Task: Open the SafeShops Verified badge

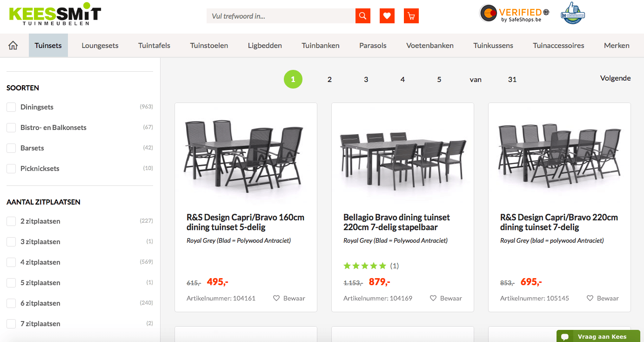Action: click(515, 14)
